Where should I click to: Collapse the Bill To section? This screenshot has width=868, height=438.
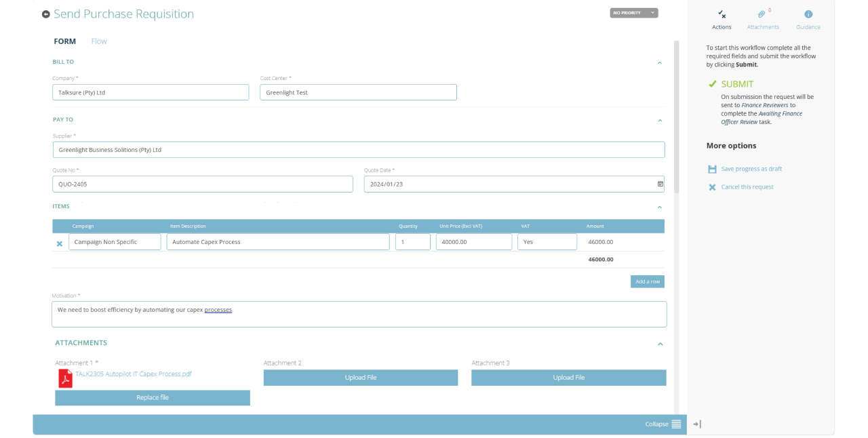click(x=659, y=63)
